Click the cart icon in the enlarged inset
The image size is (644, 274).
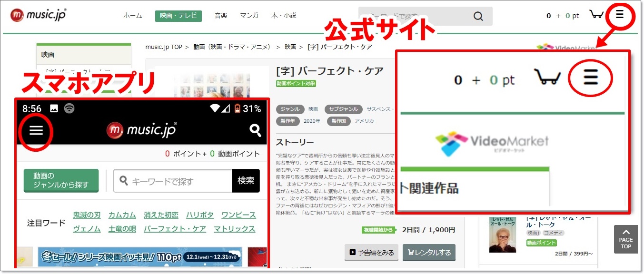(547, 77)
